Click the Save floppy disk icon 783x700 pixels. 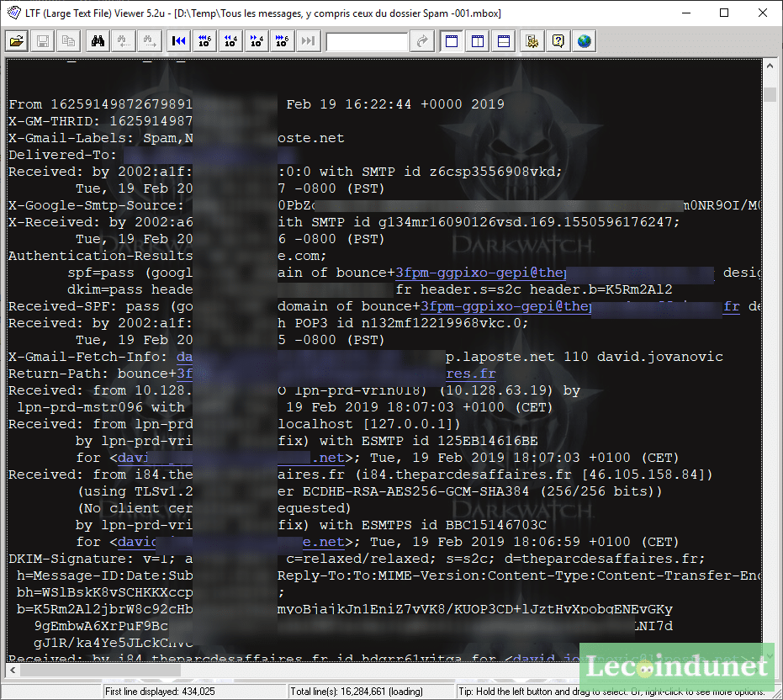(42, 41)
